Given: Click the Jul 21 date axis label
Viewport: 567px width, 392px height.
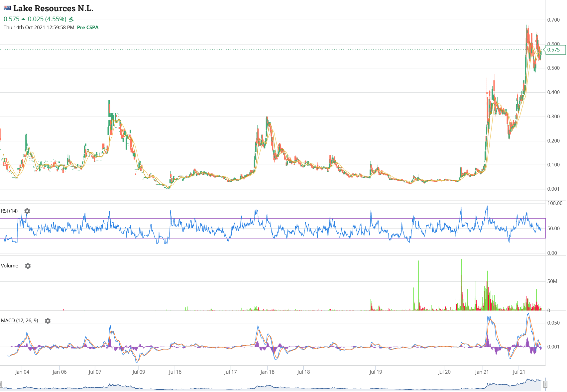Looking at the screenshot, I should pos(519,372).
